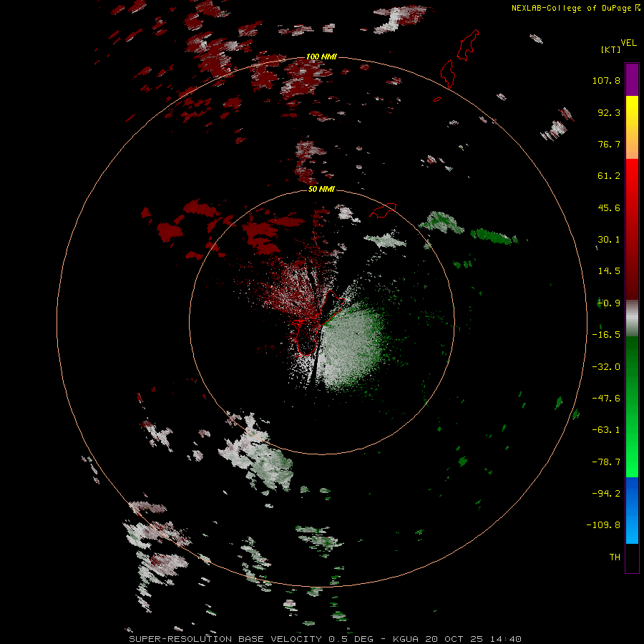Click the NEXLAB-College of DuPage header text
Image resolution: width=644 pixels, height=644 pixels.
coord(575,8)
